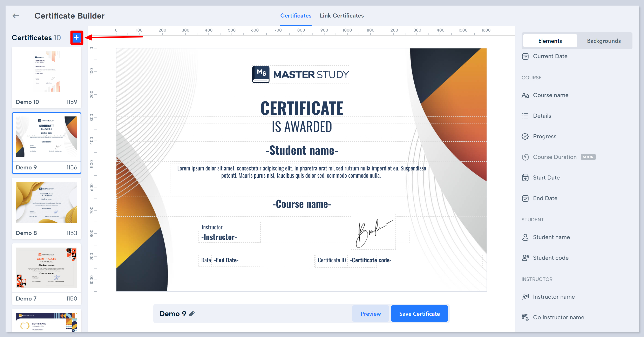Click the Save Certificate button
The width and height of the screenshot is (644, 337).
click(419, 314)
